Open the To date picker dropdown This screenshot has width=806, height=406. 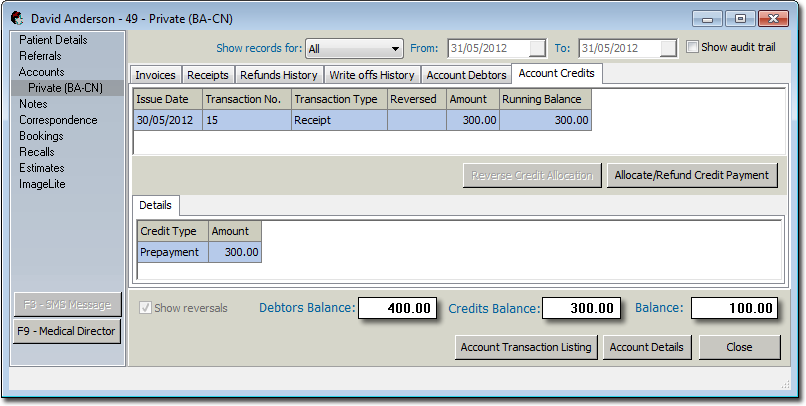point(668,48)
